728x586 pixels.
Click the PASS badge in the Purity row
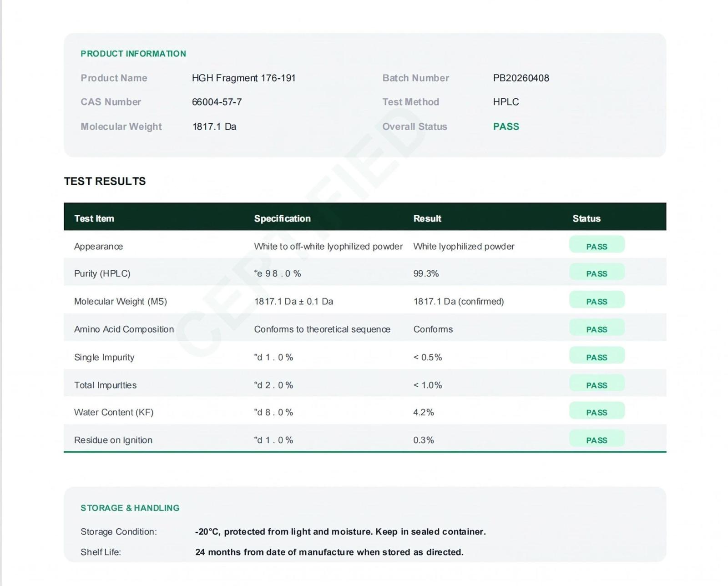(x=597, y=272)
